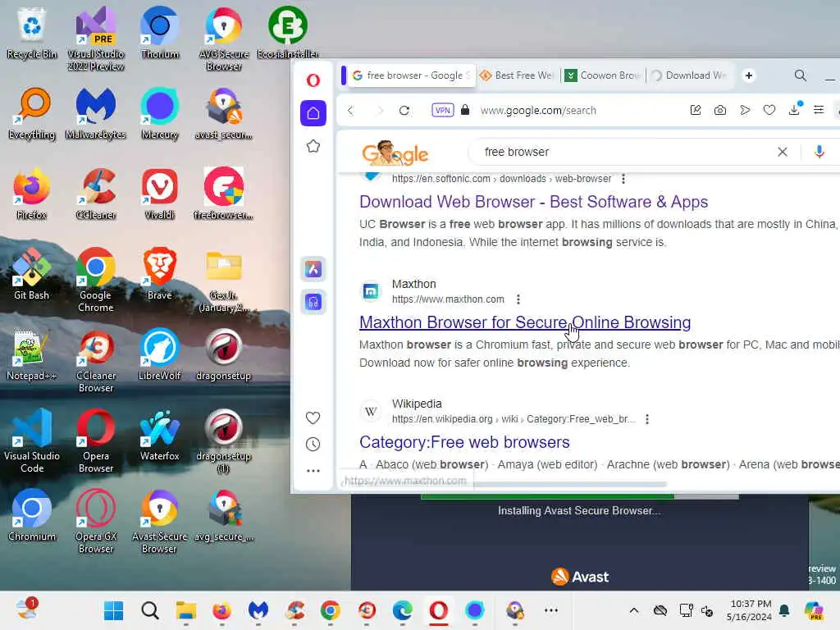This screenshot has width=840, height=630.
Task: Open the Recycle Bin desktop icon
Action: click(x=32, y=33)
